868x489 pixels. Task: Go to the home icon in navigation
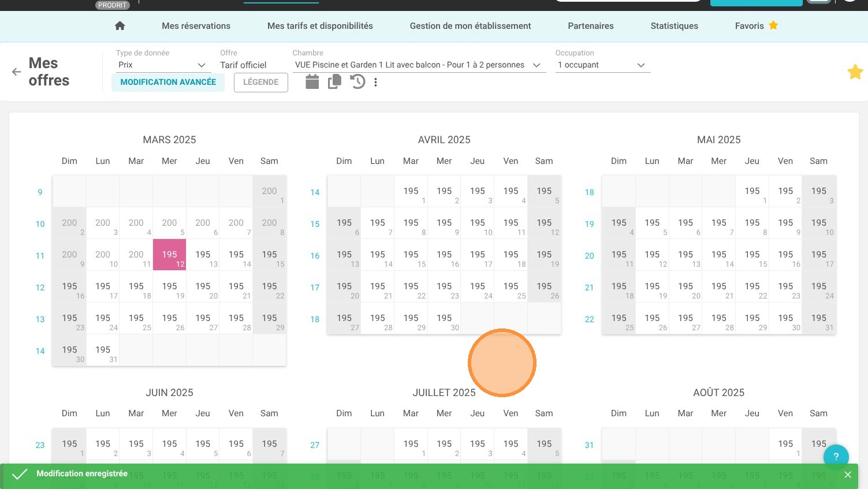tap(120, 26)
